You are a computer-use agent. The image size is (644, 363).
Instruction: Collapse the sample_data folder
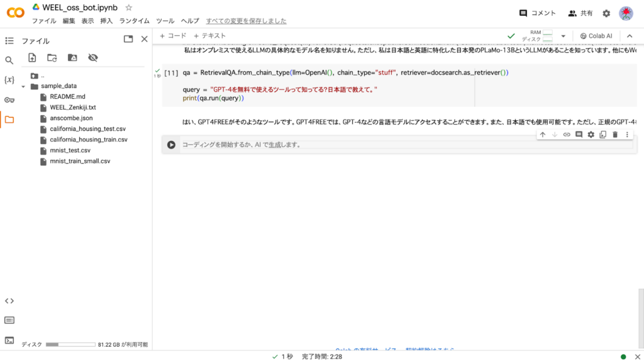point(23,86)
